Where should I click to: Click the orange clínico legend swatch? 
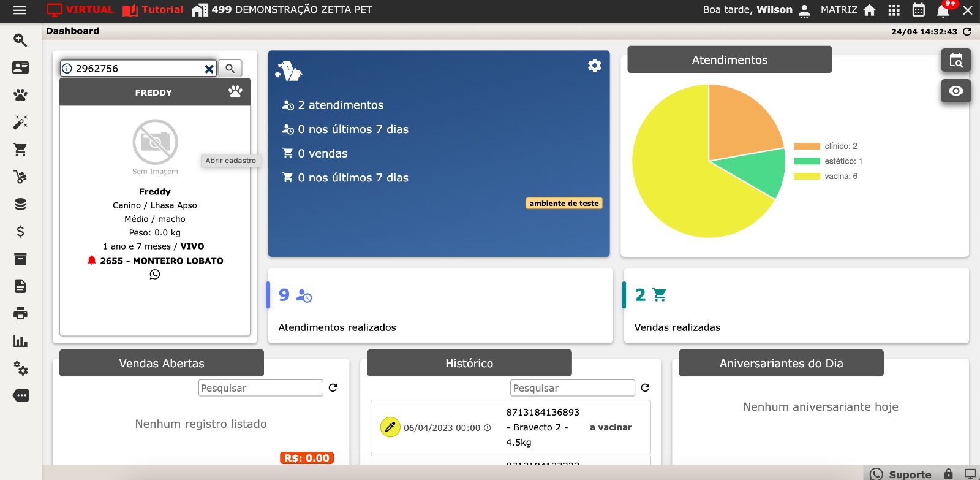coord(807,147)
